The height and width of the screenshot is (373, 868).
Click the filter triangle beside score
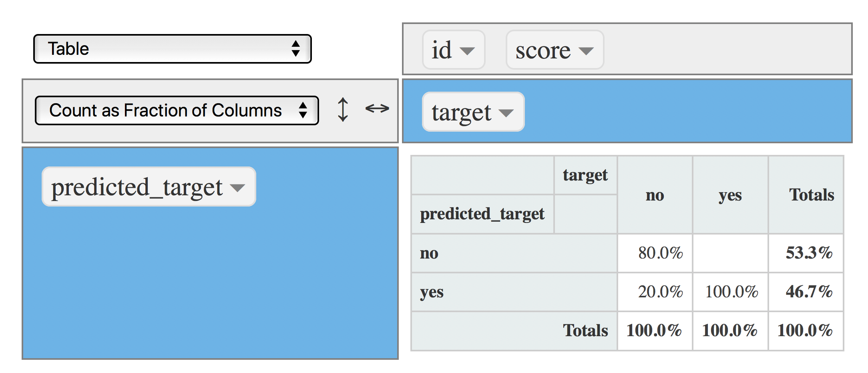[586, 51]
